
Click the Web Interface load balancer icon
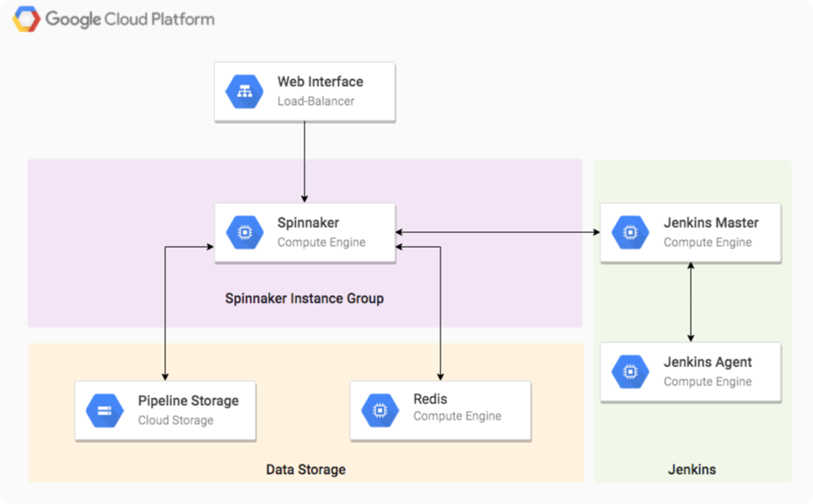click(x=244, y=92)
